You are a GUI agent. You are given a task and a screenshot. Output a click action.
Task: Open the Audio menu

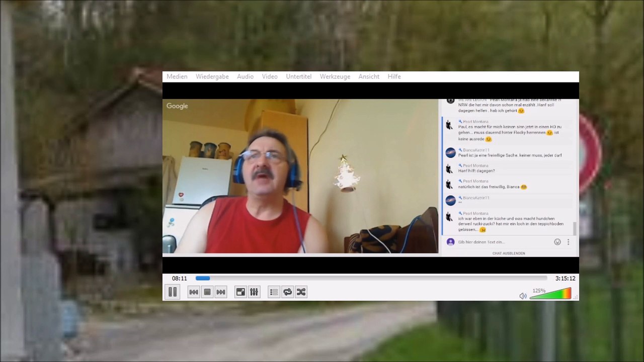coord(245,76)
